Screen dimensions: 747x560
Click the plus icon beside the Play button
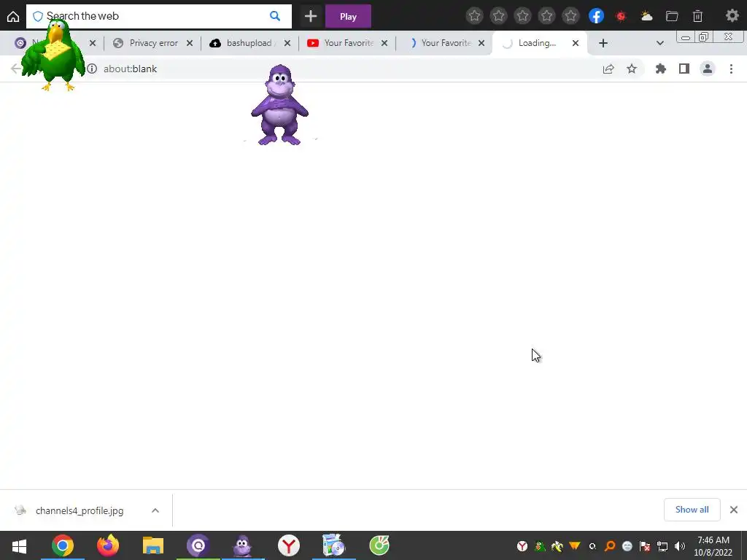click(311, 17)
